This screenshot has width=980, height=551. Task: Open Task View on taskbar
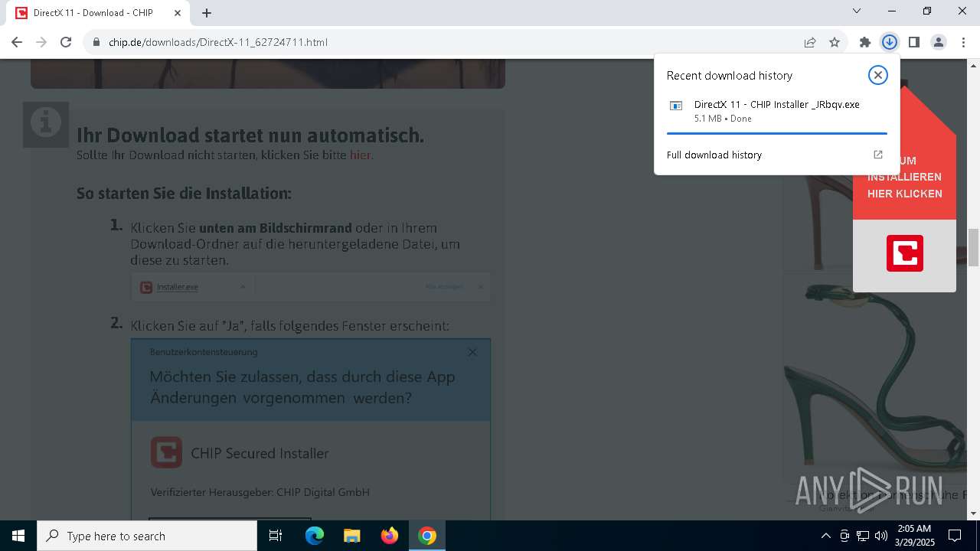[276, 536]
